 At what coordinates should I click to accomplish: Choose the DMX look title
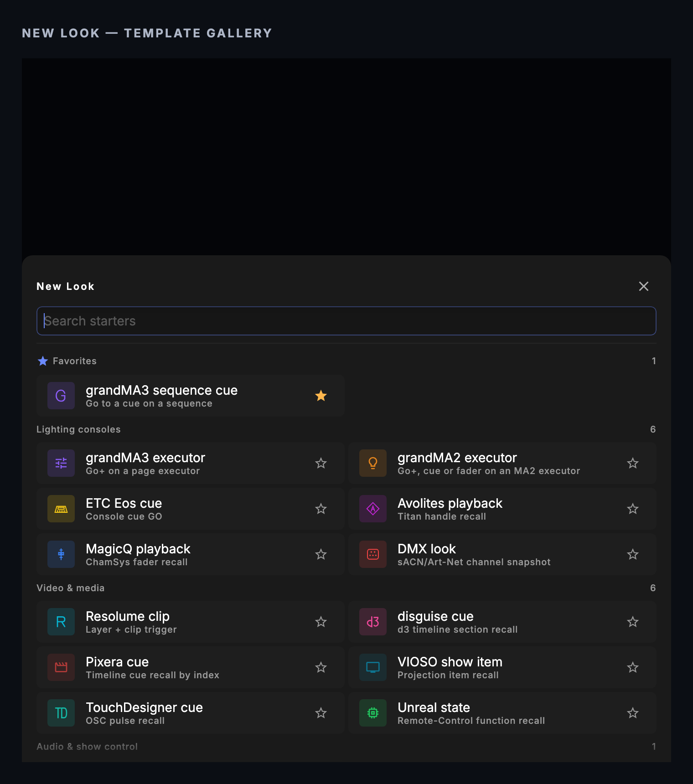click(427, 549)
